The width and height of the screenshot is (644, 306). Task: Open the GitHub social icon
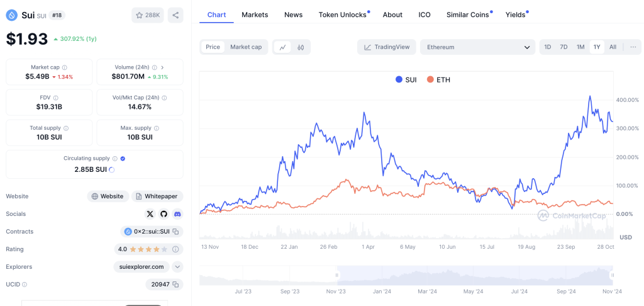164,214
